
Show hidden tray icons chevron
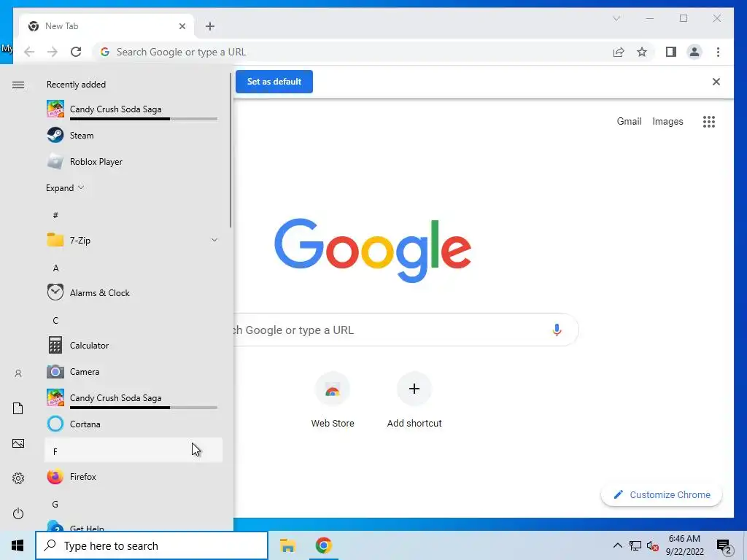[x=617, y=545]
